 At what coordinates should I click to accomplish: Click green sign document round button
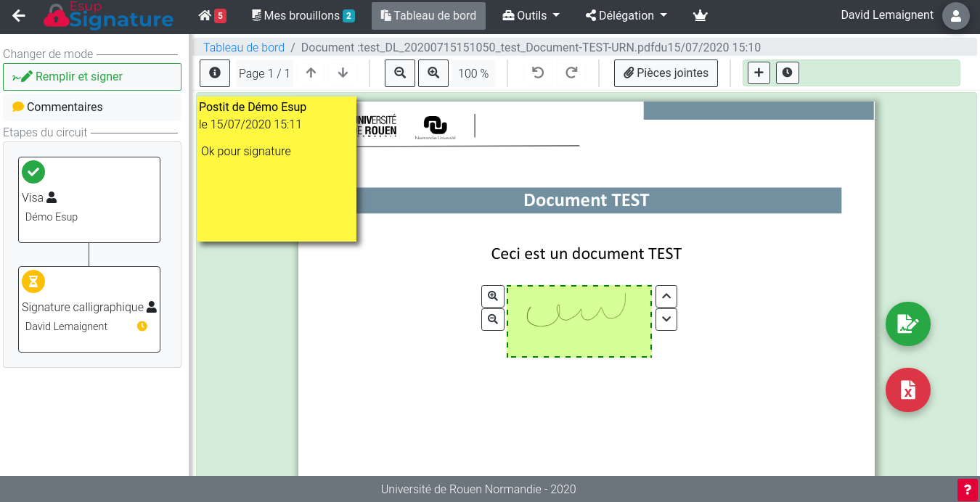pos(907,324)
